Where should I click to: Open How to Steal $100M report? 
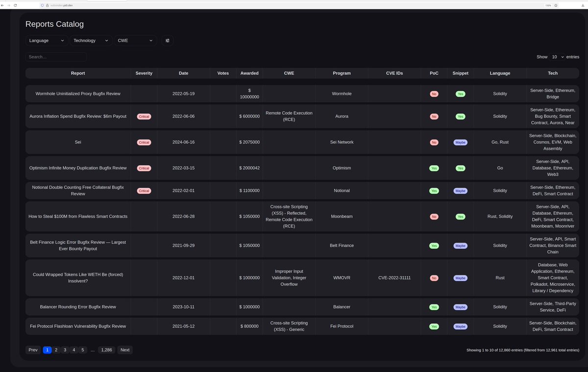click(78, 216)
